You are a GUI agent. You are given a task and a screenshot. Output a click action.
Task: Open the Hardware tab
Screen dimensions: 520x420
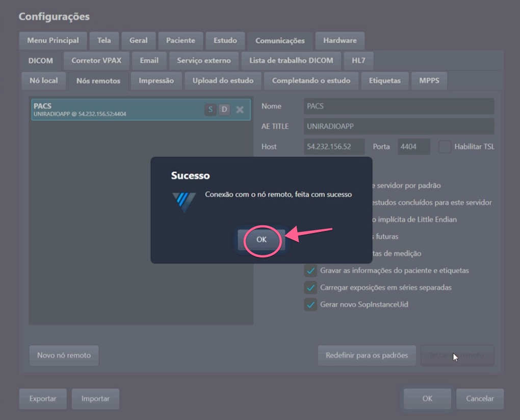click(x=340, y=40)
